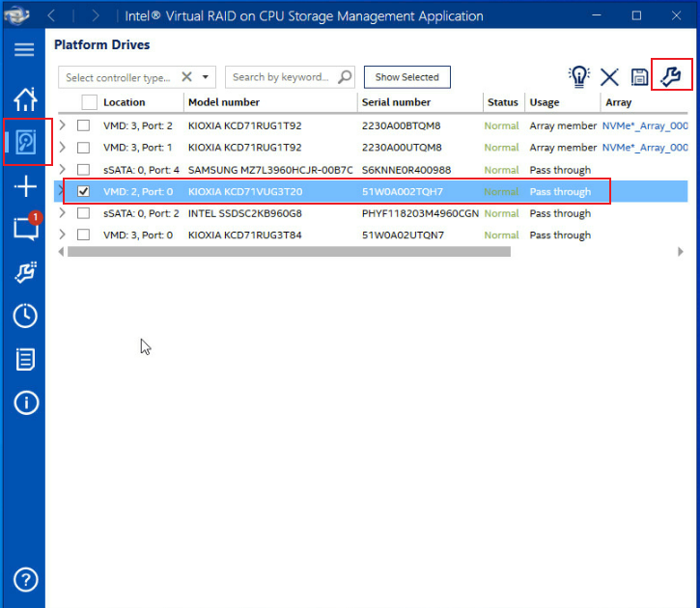The image size is (700, 608).
Task: Click the lightbulb locate LED icon
Action: coord(579,77)
